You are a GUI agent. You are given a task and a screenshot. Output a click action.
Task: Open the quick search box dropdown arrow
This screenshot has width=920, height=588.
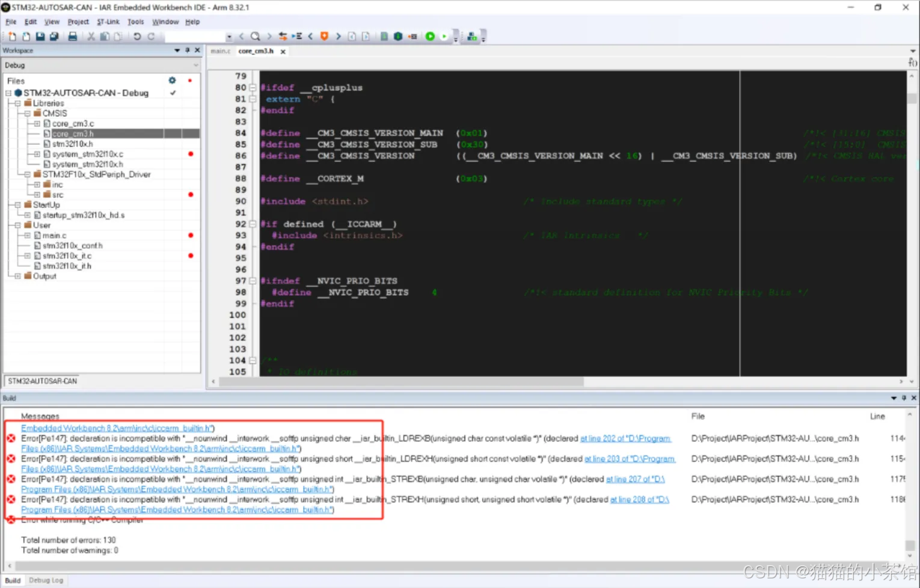tap(229, 37)
